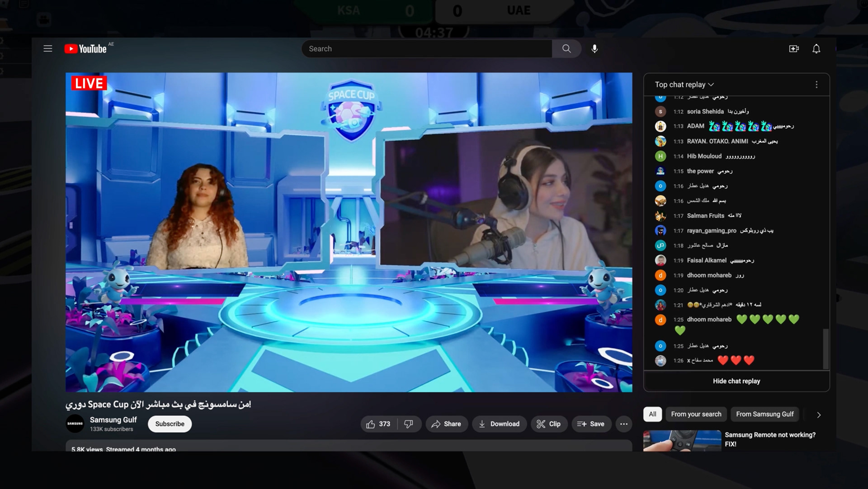Open 'Samsung Remote not working? FIX!' title
This screenshot has height=489, width=868.
click(x=770, y=439)
